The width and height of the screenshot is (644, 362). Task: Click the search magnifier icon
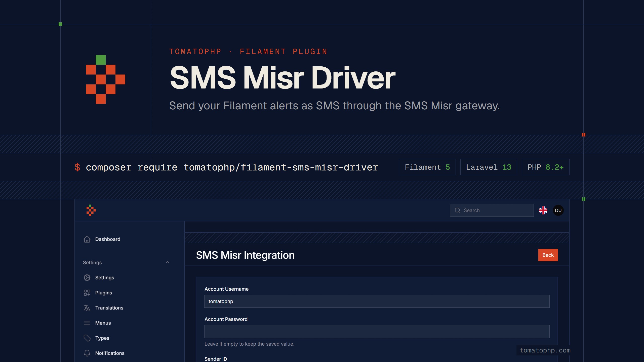458,210
